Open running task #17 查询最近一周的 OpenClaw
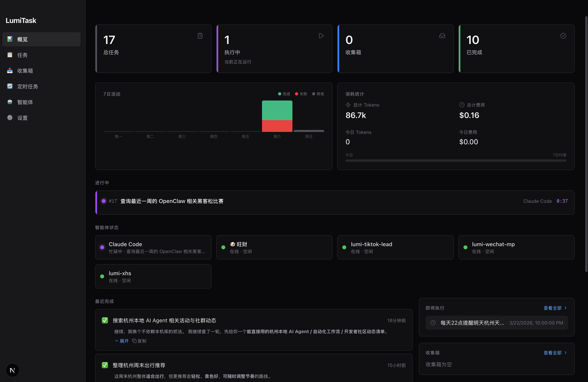Viewport: 588px width, 382px height. pos(335,202)
